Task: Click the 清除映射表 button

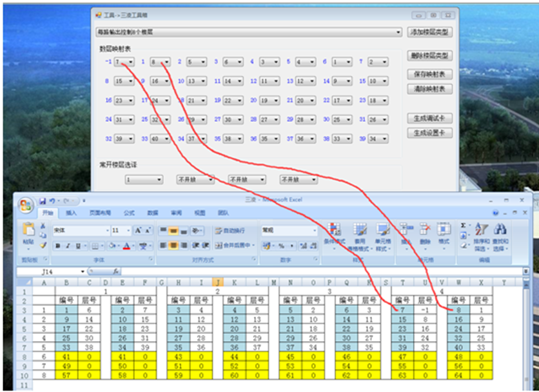Action: pyautogui.click(x=429, y=89)
